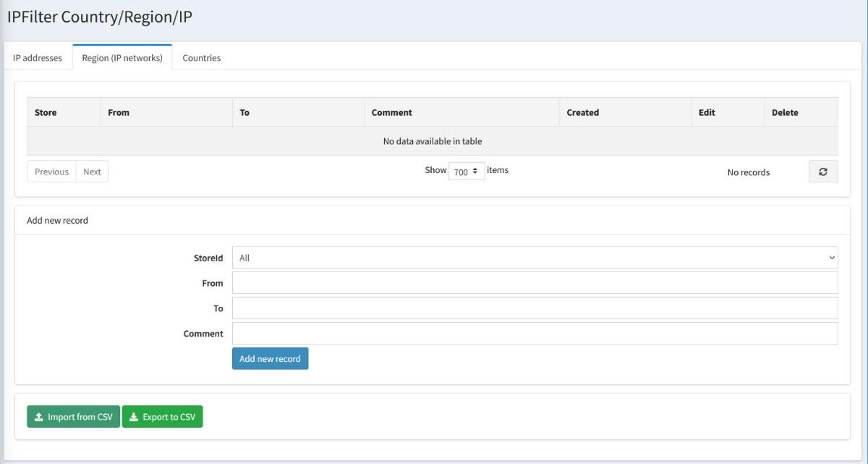Focus the From input field
868x464 pixels.
[535, 283]
